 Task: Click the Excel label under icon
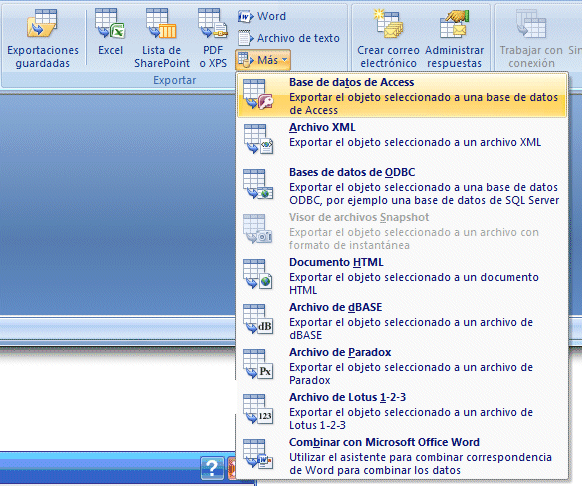pyautogui.click(x=110, y=50)
